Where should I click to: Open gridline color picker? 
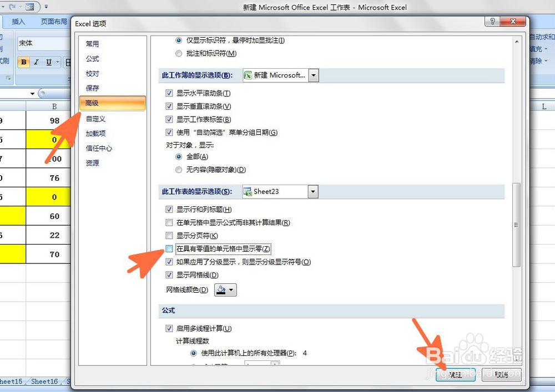click(225, 290)
